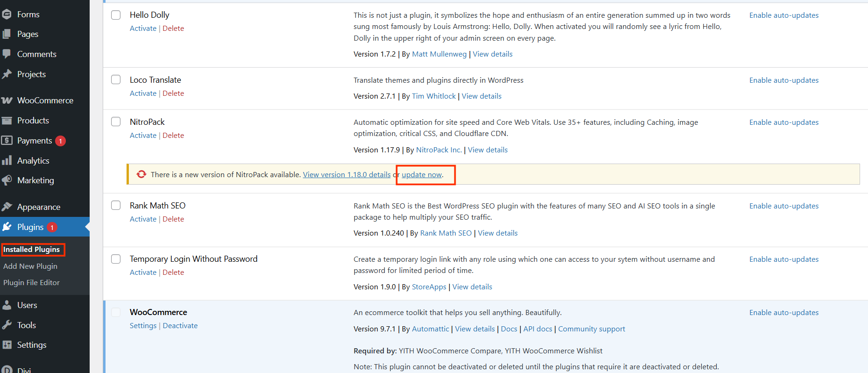Select the Hello Dolly checkbox
This screenshot has width=868, height=373.
tap(116, 15)
